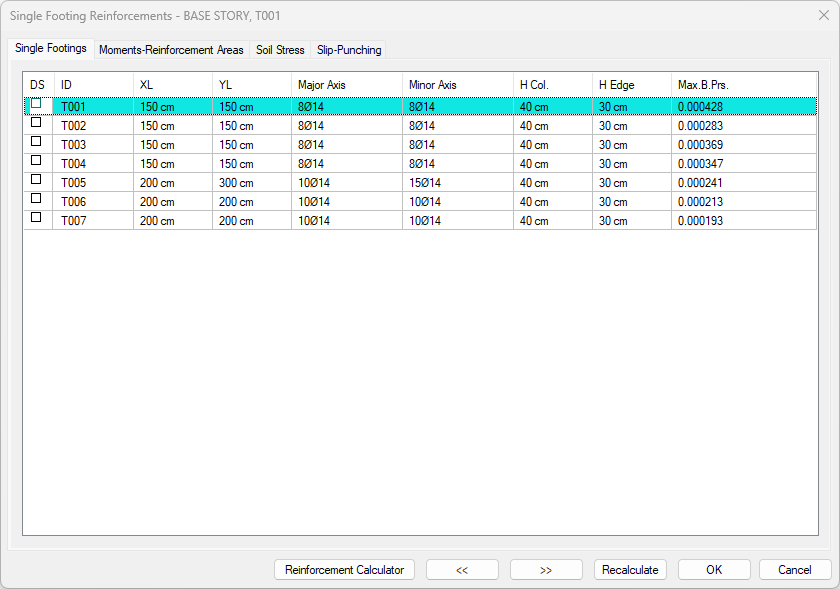Tick the DS checkbox for T007
The image size is (840, 589).
(x=36, y=218)
